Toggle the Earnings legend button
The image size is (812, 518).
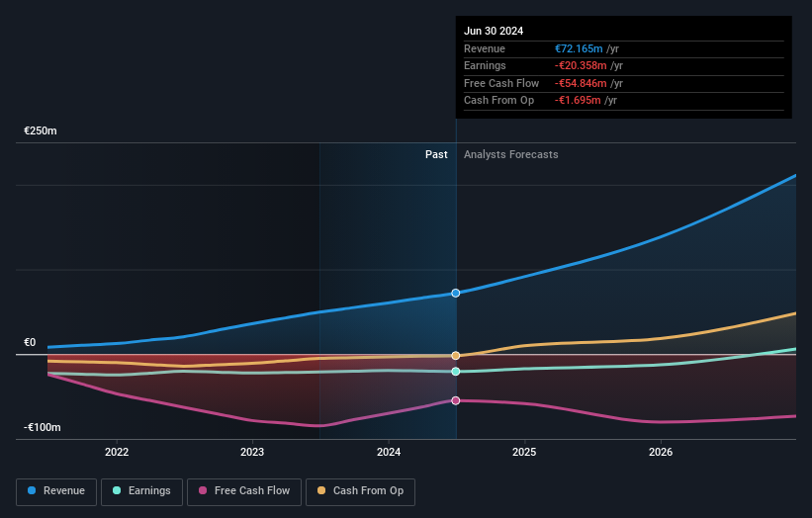141,491
